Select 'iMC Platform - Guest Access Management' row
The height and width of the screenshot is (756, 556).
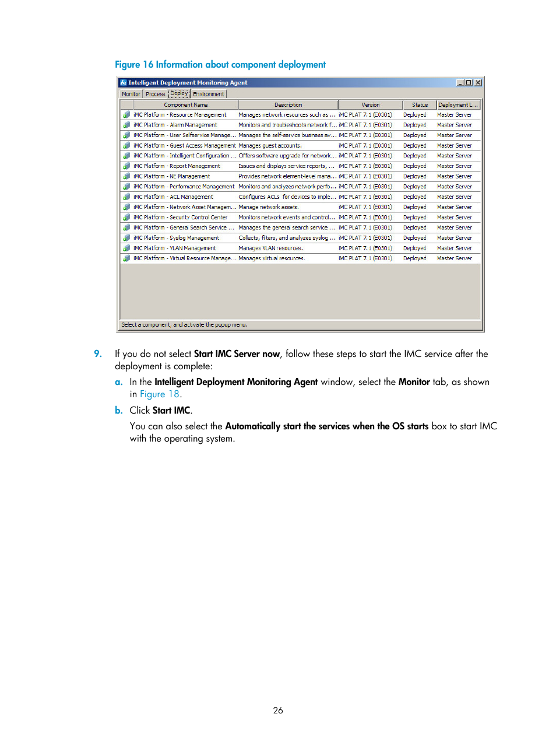(x=300, y=146)
